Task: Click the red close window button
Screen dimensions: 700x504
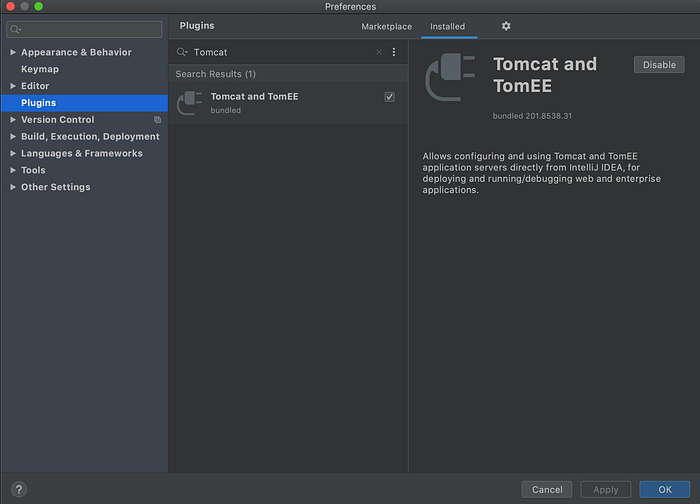Action: tap(11, 6)
